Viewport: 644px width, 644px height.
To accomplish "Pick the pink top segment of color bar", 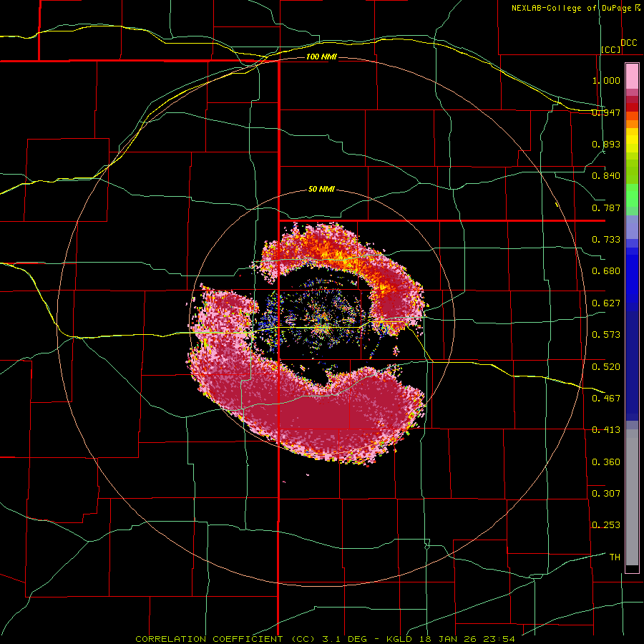I will coord(632,76).
